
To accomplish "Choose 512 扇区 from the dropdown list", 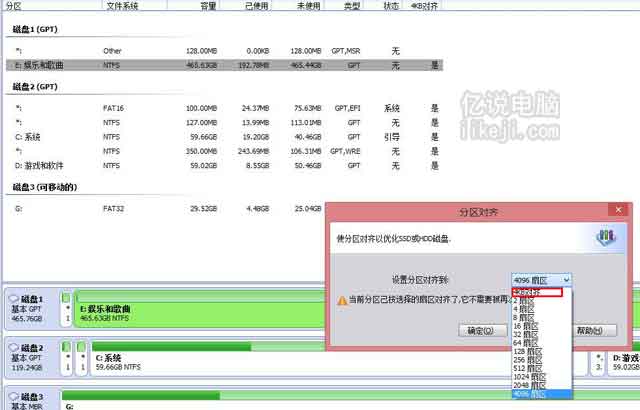I will (x=542, y=368).
